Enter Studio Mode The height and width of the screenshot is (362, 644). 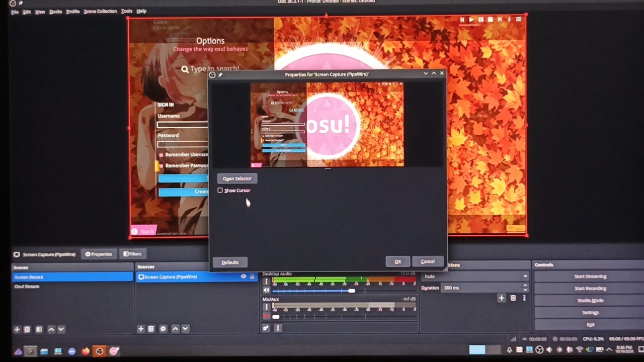[590, 301]
